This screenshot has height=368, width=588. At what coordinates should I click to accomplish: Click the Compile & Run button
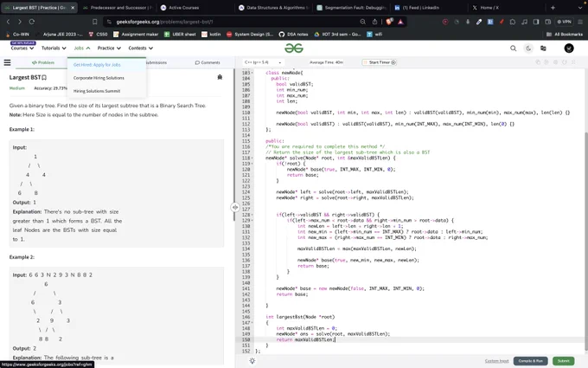[x=530, y=361]
